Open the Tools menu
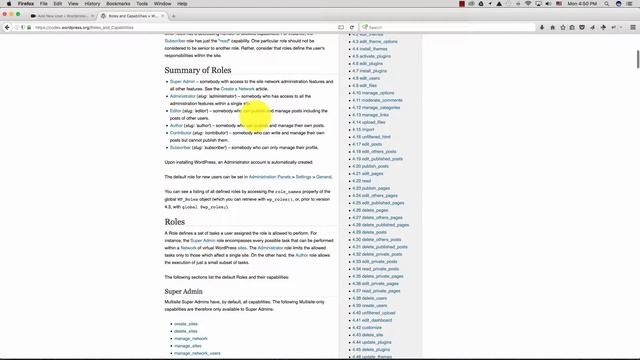The width and height of the screenshot is (640, 360). click(142, 4)
